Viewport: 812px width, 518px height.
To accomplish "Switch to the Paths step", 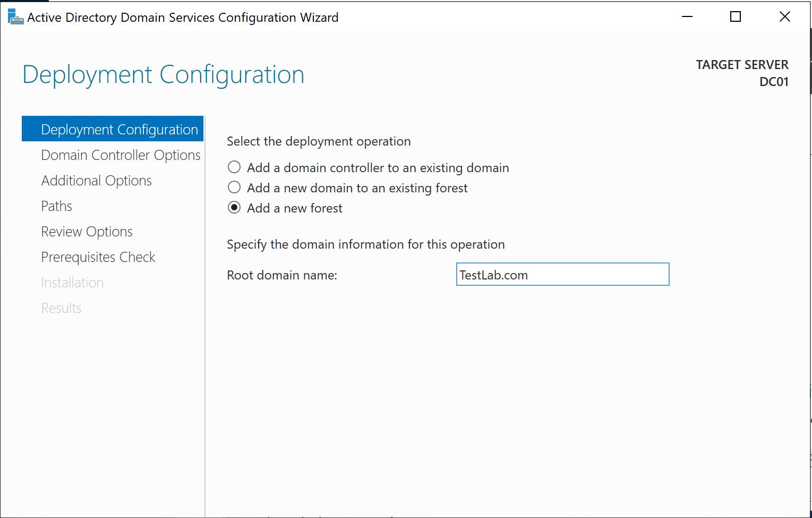I will (x=56, y=206).
